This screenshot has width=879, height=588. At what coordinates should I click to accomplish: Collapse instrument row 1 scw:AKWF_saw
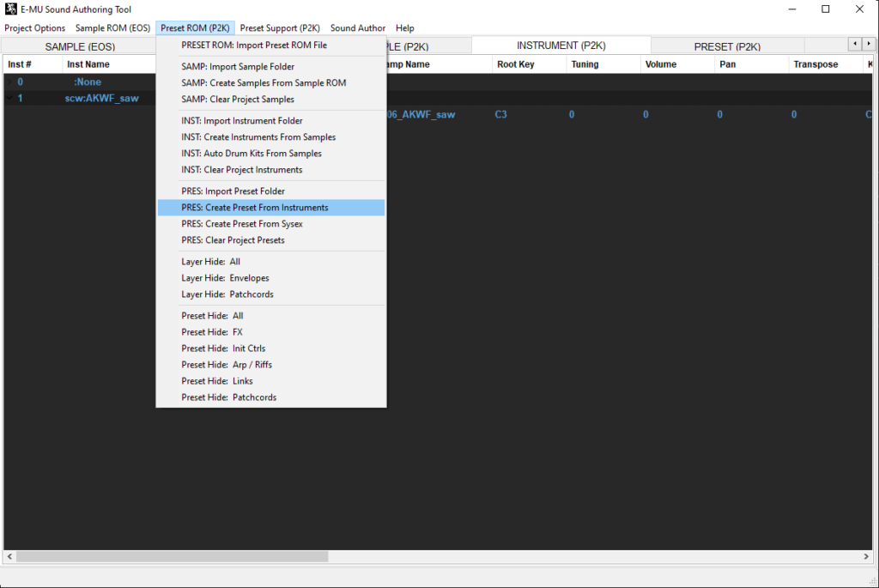[9, 98]
